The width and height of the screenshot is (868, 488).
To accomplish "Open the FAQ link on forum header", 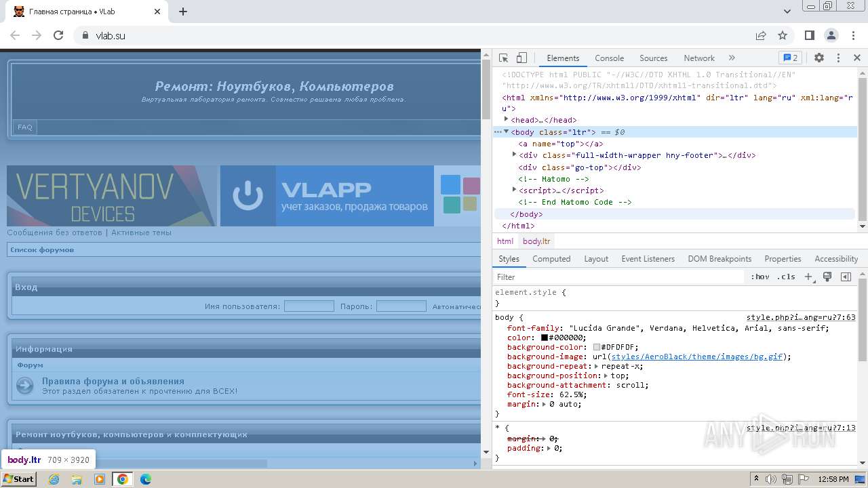I will [25, 127].
